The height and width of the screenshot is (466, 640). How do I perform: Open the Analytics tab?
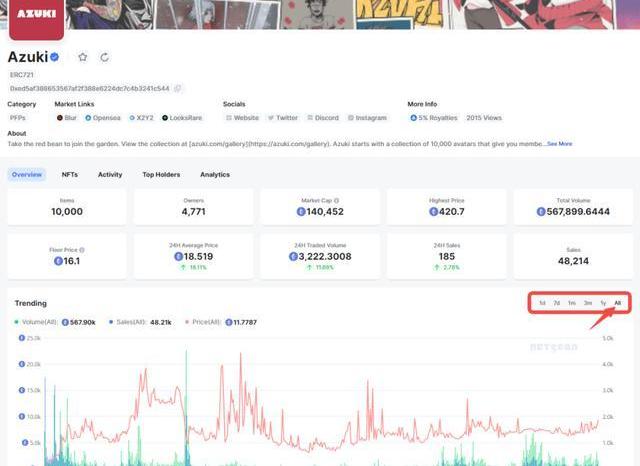click(215, 175)
